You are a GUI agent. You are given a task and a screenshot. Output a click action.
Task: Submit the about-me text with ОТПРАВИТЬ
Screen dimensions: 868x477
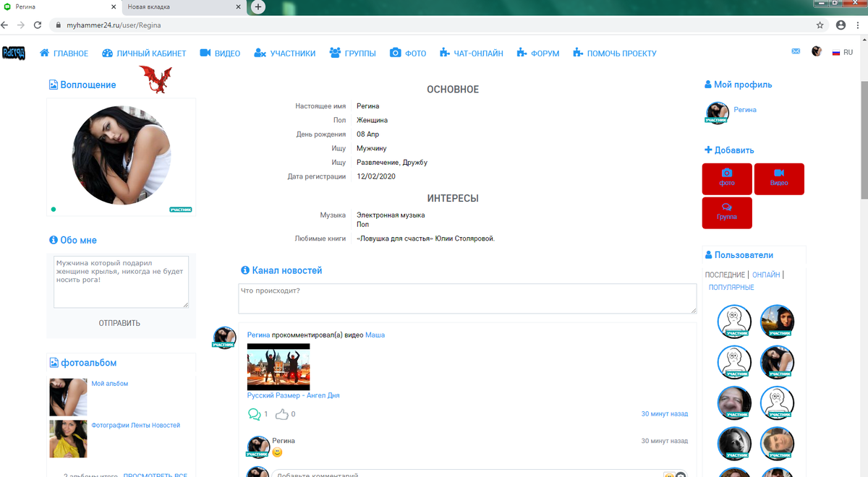(x=119, y=323)
